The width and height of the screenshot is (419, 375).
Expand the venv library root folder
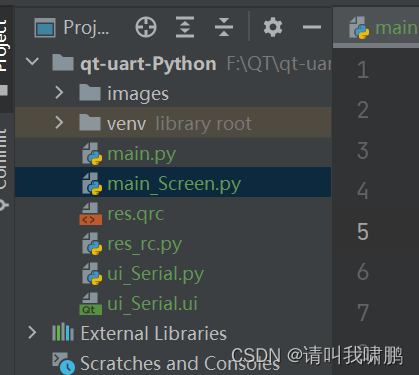59,123
